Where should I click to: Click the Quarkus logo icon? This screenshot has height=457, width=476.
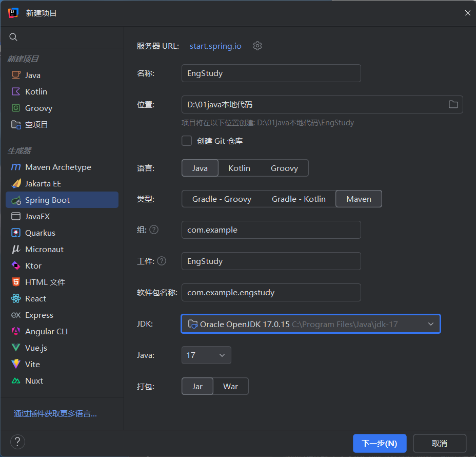pos(16,233)
